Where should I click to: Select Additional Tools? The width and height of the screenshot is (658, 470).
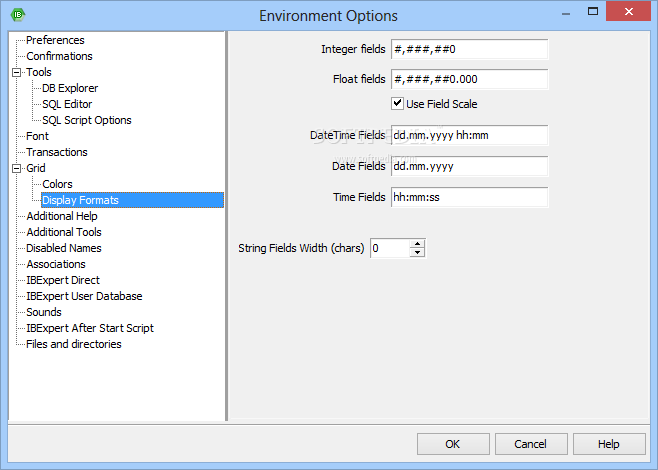point(64,232)
